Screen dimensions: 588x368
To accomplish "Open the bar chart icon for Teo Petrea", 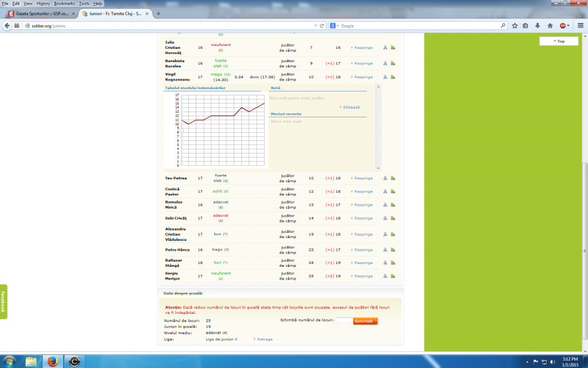I will tap(393, 178).
